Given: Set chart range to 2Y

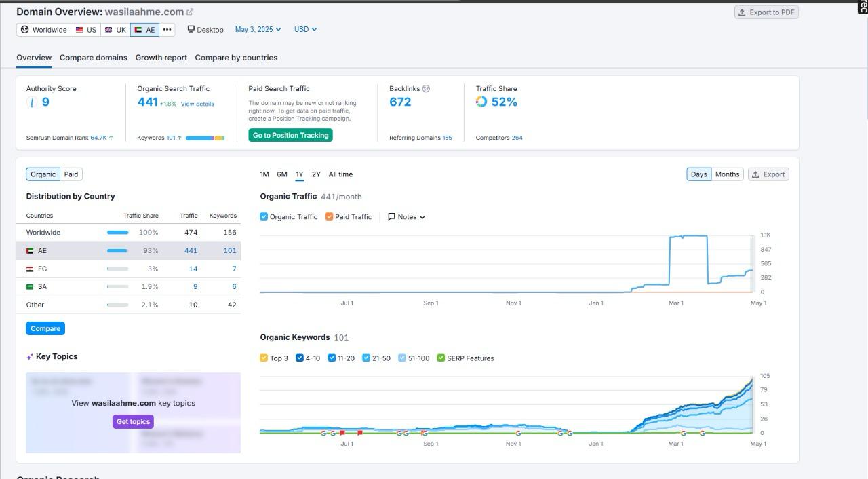Looking at the screenshot, I should click(316, 174).
